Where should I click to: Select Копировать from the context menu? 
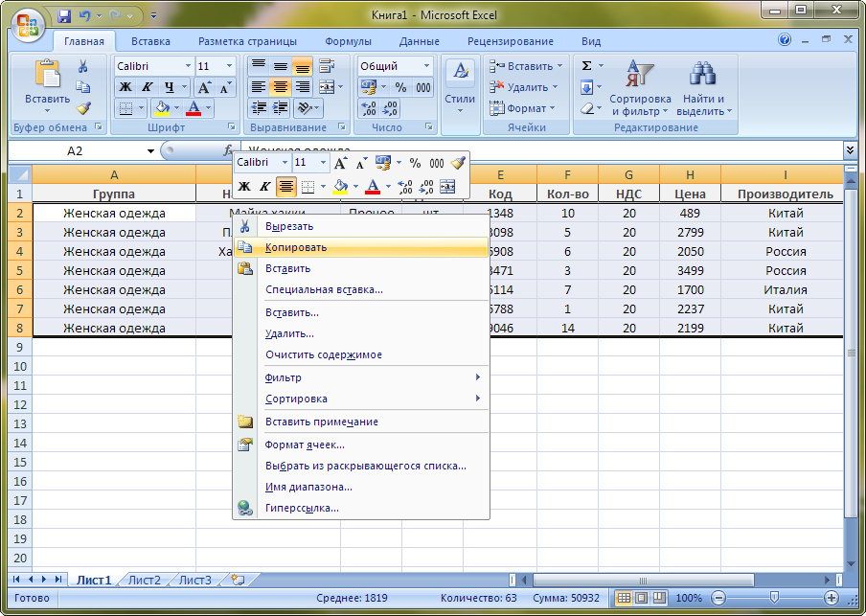(x=296, y=247)
